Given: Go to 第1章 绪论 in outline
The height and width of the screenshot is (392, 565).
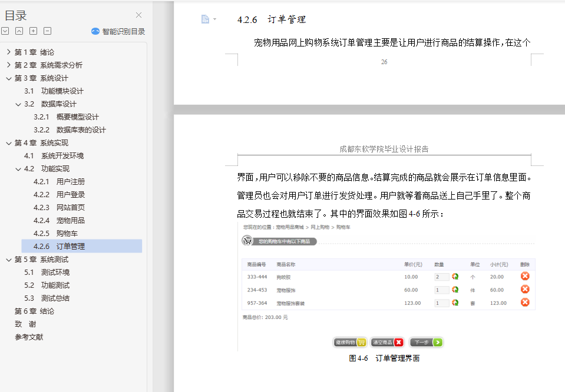Looking at the screenshot, I should (x=34, y=52).
